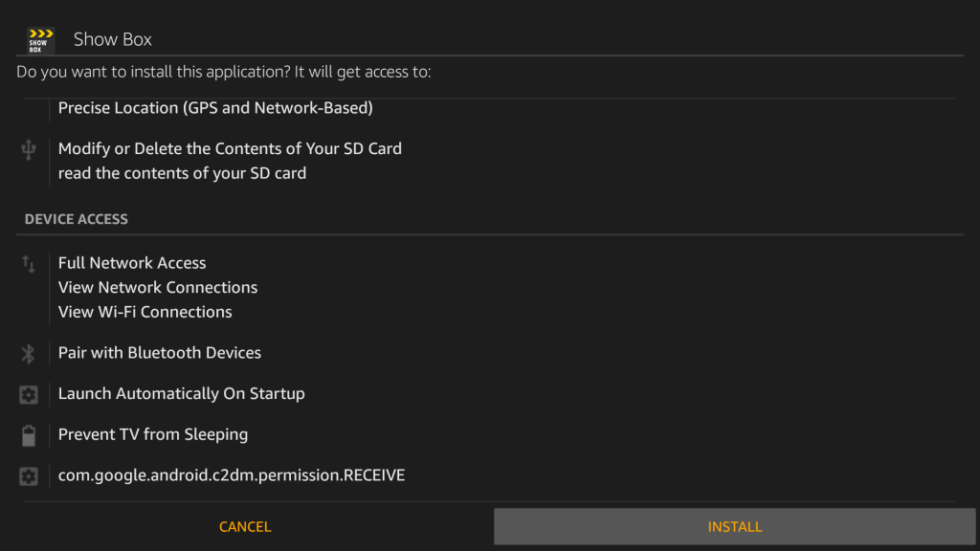Select 'View Wi-Fi Connections' permission
Screen dimensions: 980x551
tap(145, 312)
